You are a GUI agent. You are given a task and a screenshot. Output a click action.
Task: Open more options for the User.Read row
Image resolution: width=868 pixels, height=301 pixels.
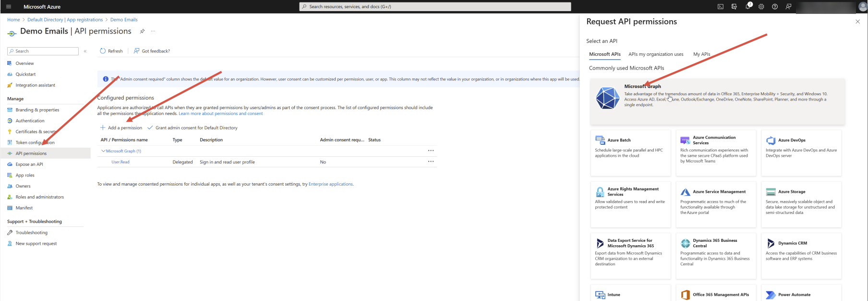tap(431, 162)
